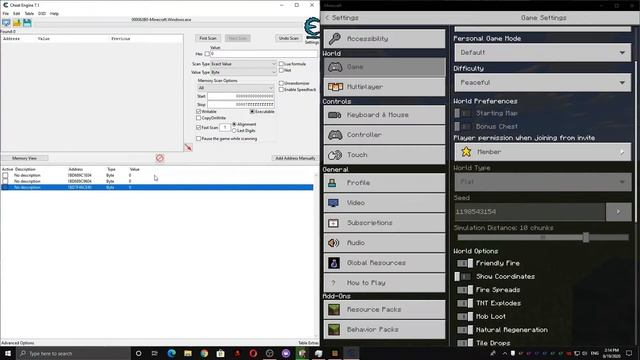Toggle the Mob Loot switch

465,316
